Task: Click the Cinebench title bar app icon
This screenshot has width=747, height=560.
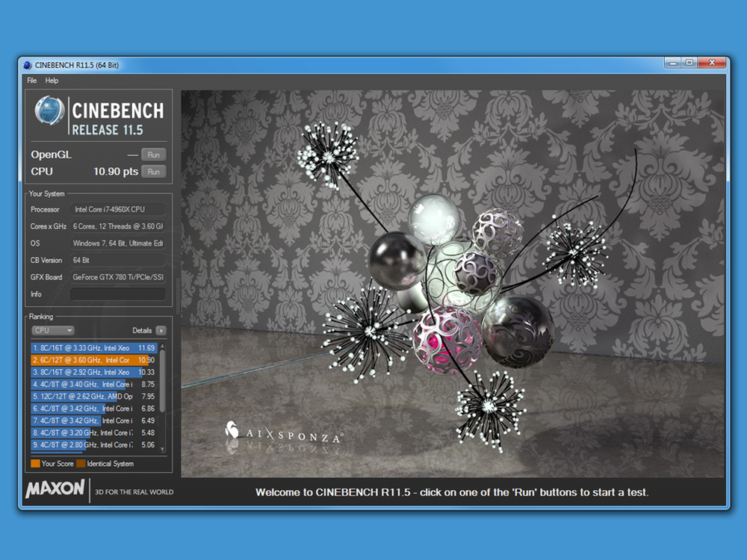Action: pyautogui.click(x=28, y=65)
